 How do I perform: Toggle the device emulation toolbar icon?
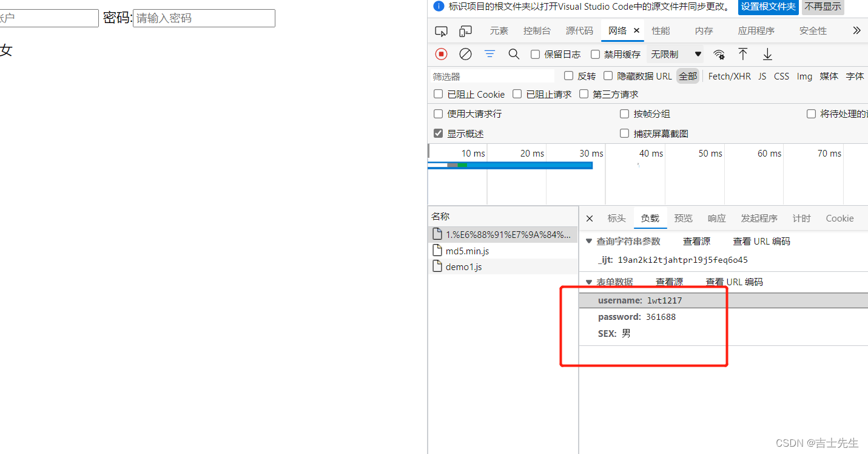(465, 31)
